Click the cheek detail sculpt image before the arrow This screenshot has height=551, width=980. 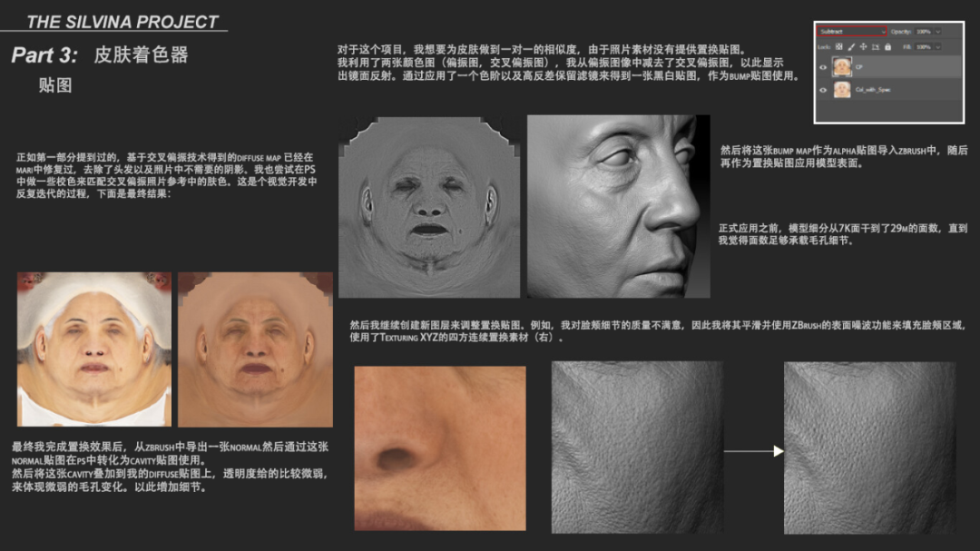pos(637,448)
